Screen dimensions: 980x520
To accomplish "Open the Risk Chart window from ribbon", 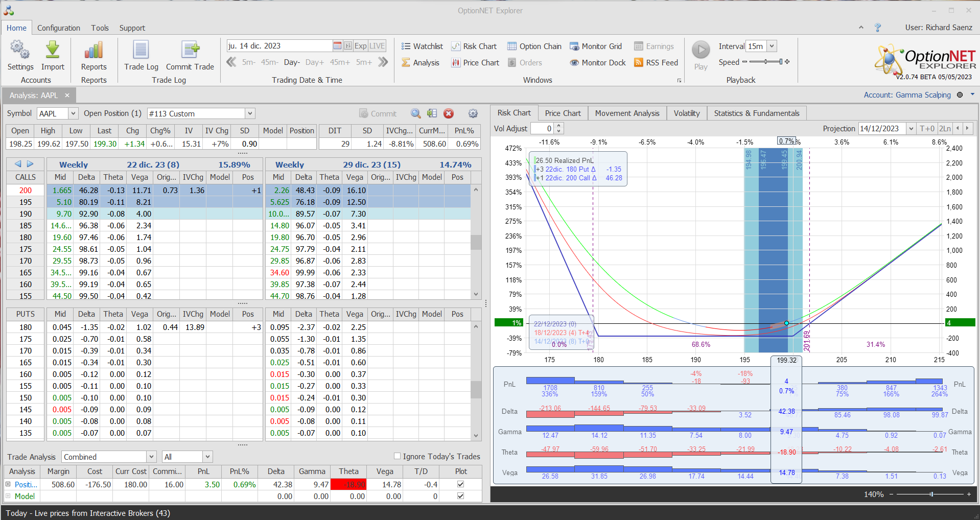I will tap(474, 46).
